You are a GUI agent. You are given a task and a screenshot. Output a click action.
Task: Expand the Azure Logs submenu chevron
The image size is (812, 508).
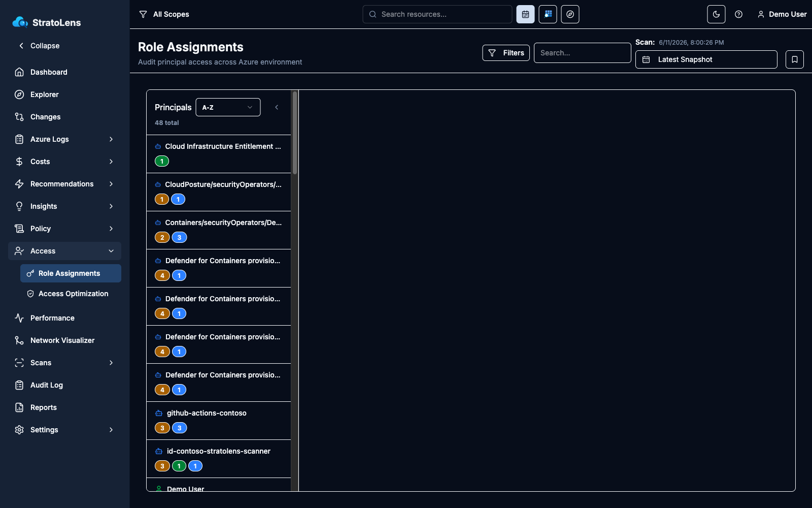pos(111,139)
